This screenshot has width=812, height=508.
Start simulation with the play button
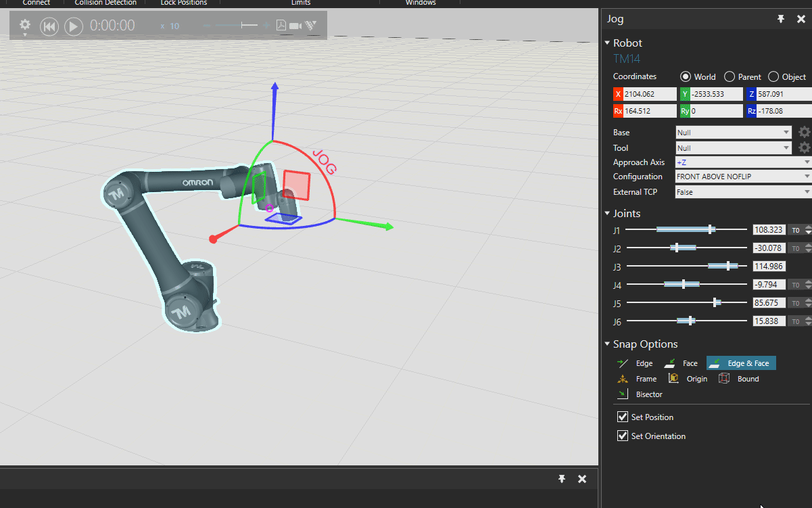point(74,26)
